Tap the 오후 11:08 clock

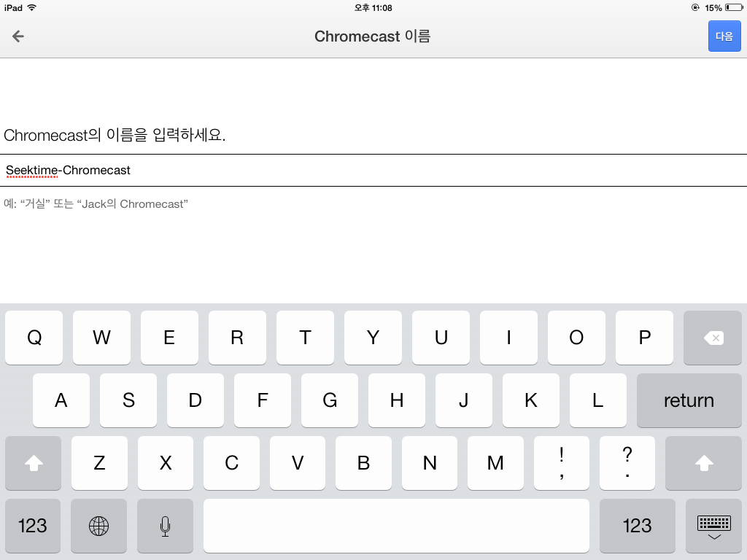373,7
